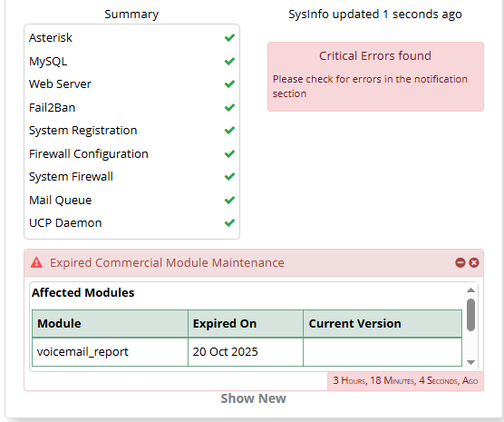Click the Show New link
Image resolution: width=504 pixels, height=422 pixels.
pyautogui.click(x=253, y=398)
